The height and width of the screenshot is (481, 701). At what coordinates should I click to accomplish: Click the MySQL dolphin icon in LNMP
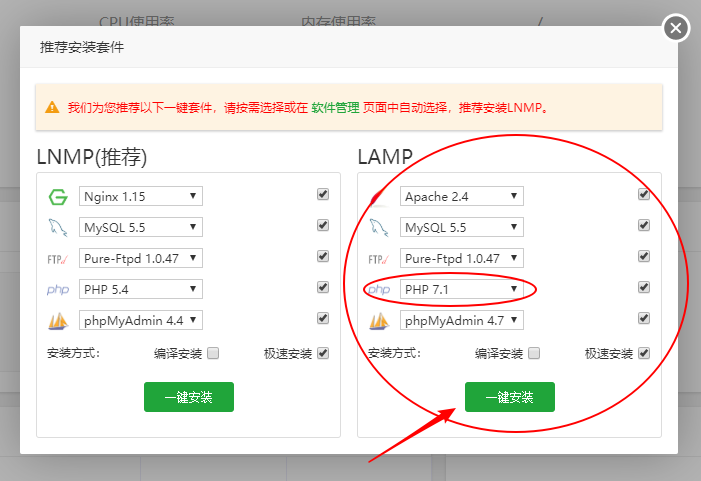tap(58, 228)
